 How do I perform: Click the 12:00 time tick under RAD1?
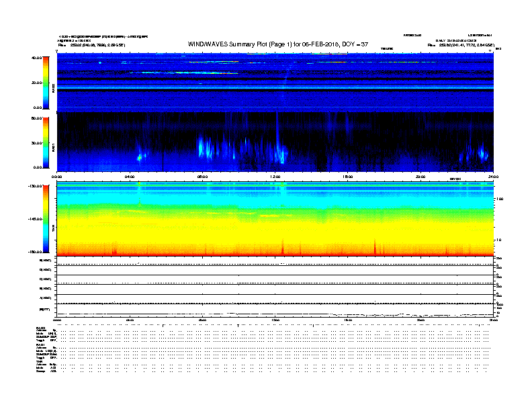pos(275,177)
